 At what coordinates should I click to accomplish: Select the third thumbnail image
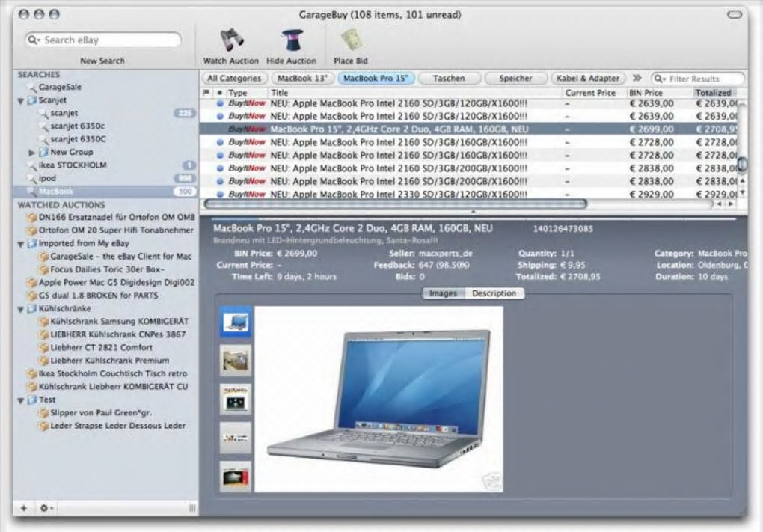[236, 400]
